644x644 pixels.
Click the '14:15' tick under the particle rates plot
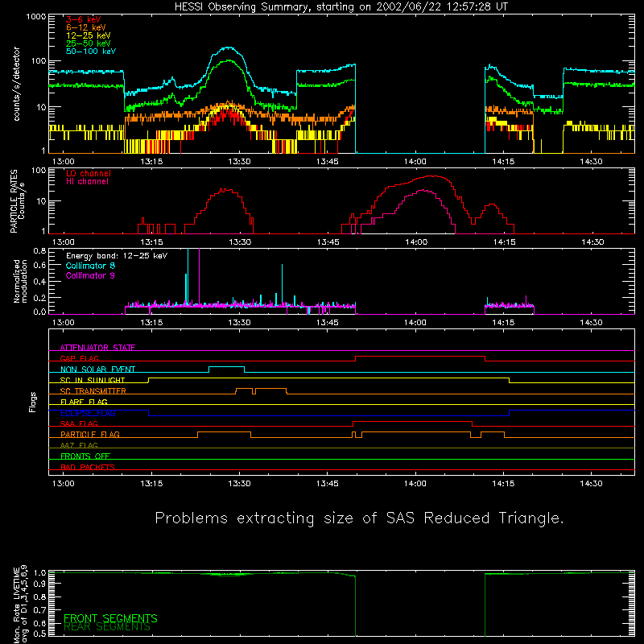[x=505, y=242]
